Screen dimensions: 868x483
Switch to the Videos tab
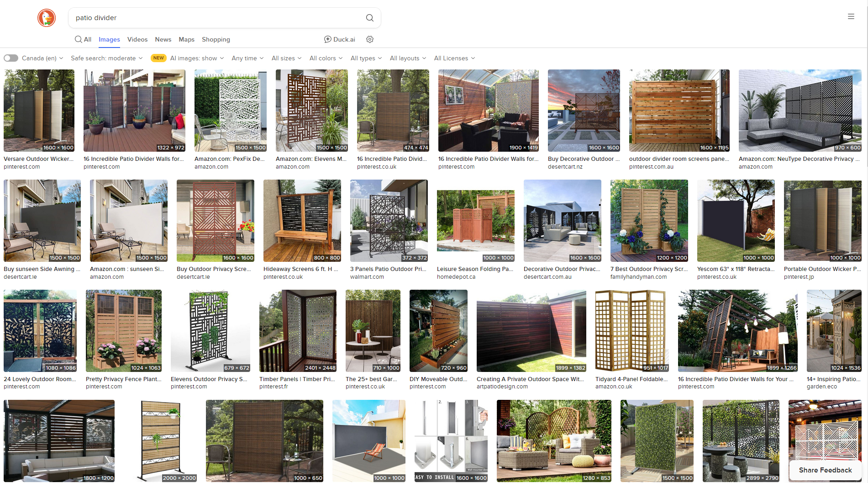click(137, 39)
